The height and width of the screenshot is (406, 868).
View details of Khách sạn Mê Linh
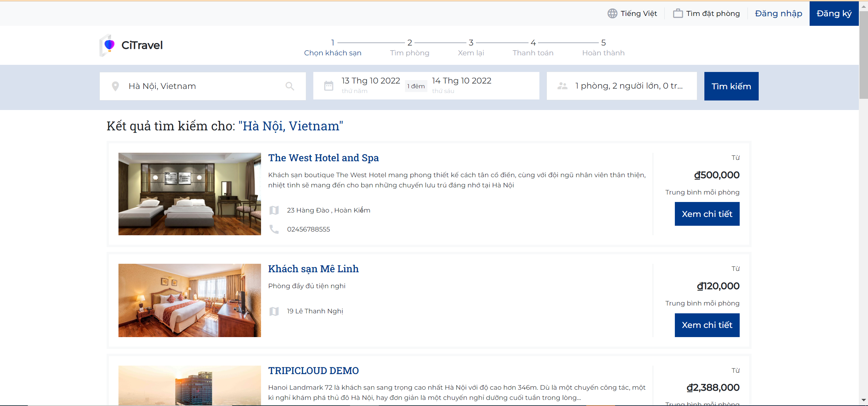707,325
